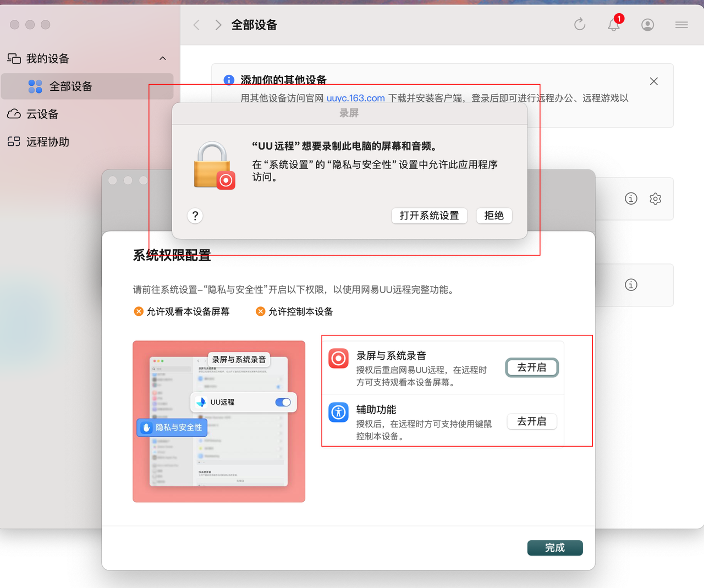704x588 pixels.
Task: Click the refresh icon in top bar
Action: point(580,25)
